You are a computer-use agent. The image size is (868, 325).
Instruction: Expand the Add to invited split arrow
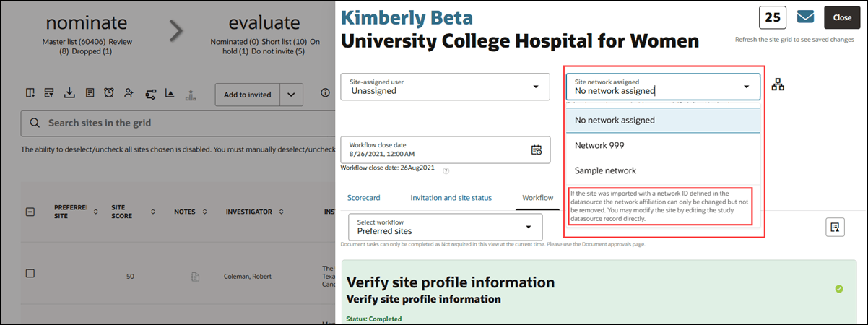pyautogui.click(x=291, y=94)
